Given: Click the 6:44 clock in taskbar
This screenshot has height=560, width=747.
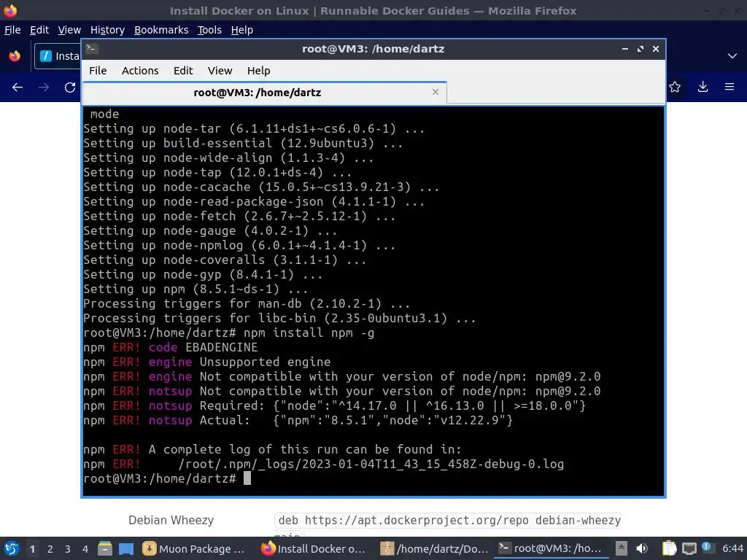Looking at the screenshot, I should 732,548.
